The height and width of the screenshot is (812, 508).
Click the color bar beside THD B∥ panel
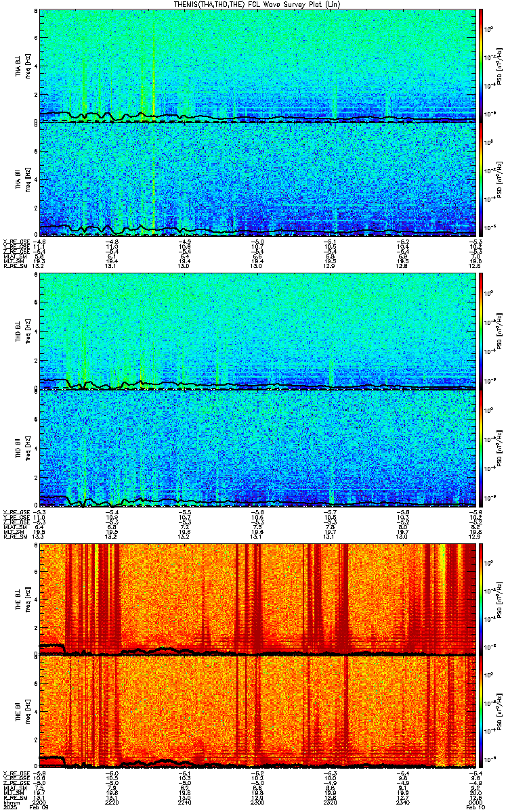coord(482,449)
